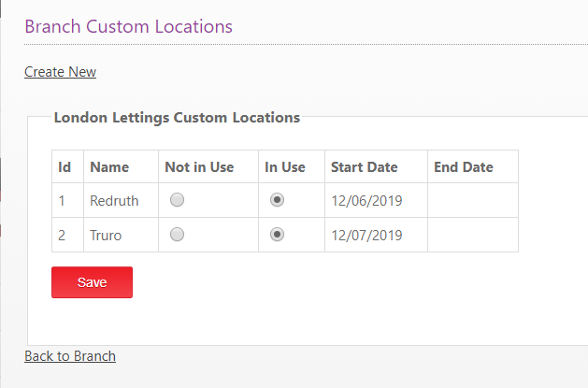Click the empty End Date cell for Truro
588x388 pixels.
(x=472, y=235)
